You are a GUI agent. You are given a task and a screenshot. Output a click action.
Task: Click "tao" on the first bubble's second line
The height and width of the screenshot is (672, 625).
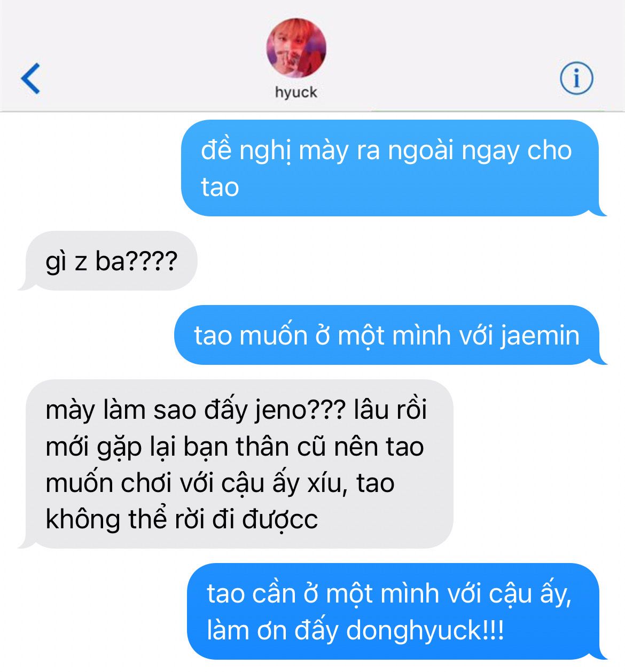pyautogui.click(x=220, y=187)
